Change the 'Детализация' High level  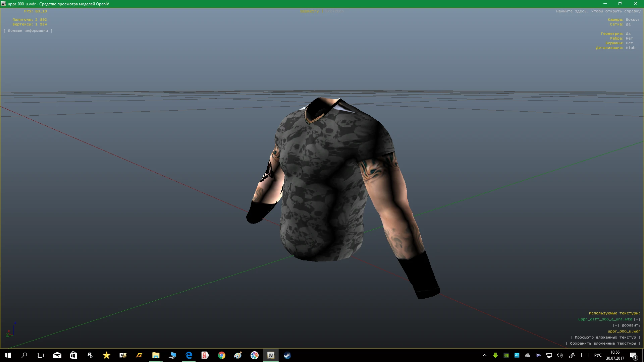click(x=630, y=48)
